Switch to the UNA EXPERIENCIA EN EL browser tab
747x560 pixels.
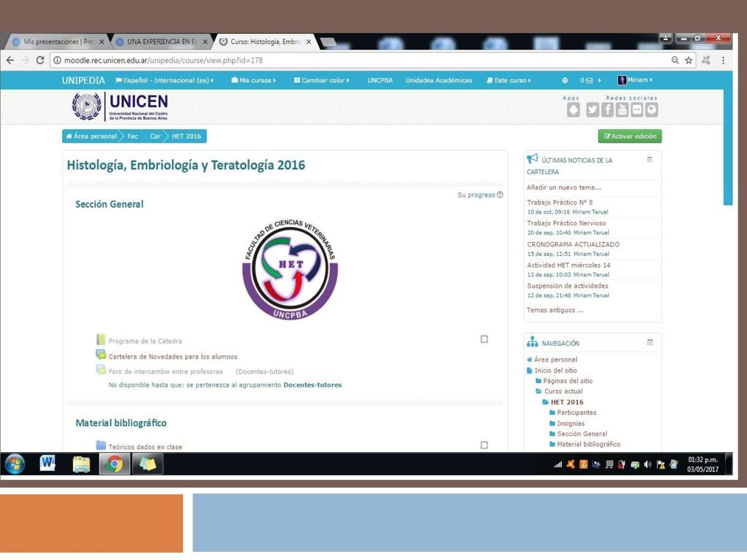[162, 42]
